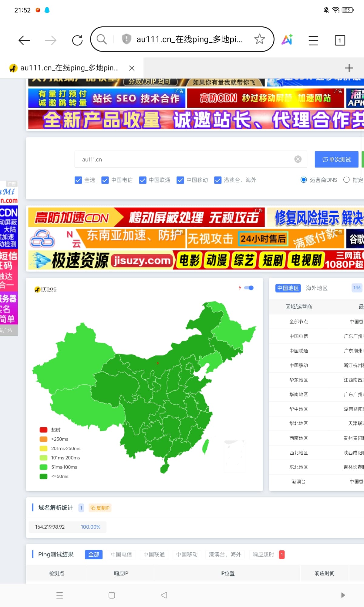Filter results by 港澳台、海外 tab

click(x=225, y=554)
